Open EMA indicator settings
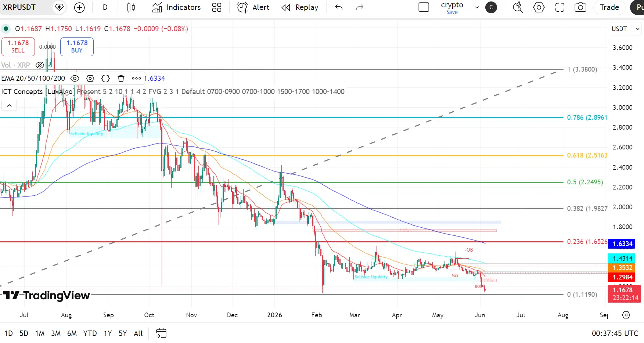The width and height of the screenshot is (644, 343). (90, 78)
